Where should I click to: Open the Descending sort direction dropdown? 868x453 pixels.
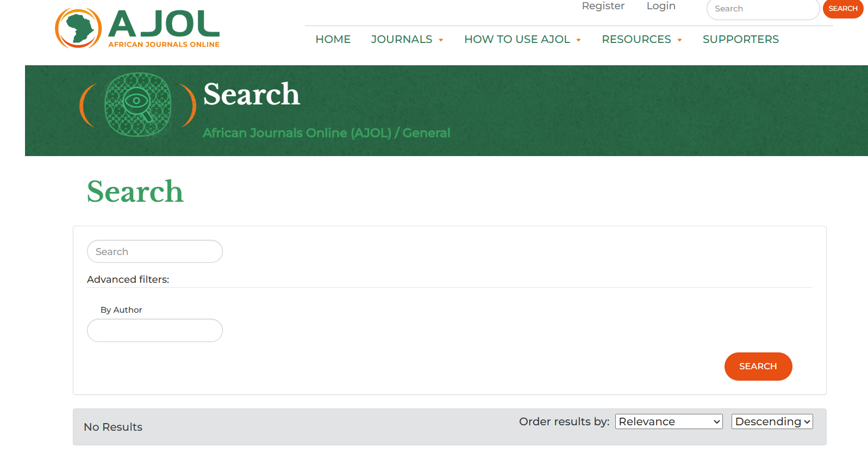[x=772, y=421]
